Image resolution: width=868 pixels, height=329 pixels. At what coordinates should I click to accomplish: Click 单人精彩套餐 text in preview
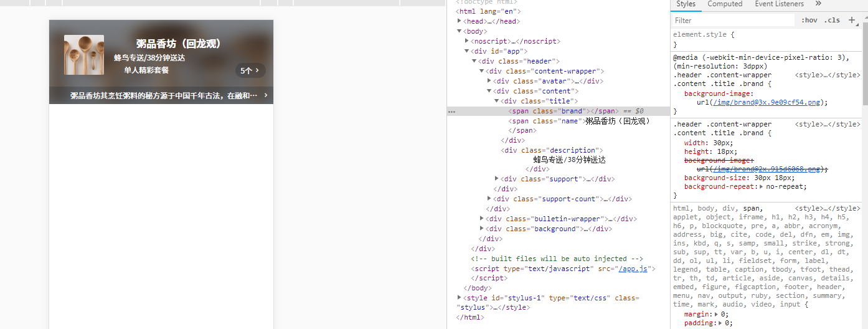click(146, 70)
